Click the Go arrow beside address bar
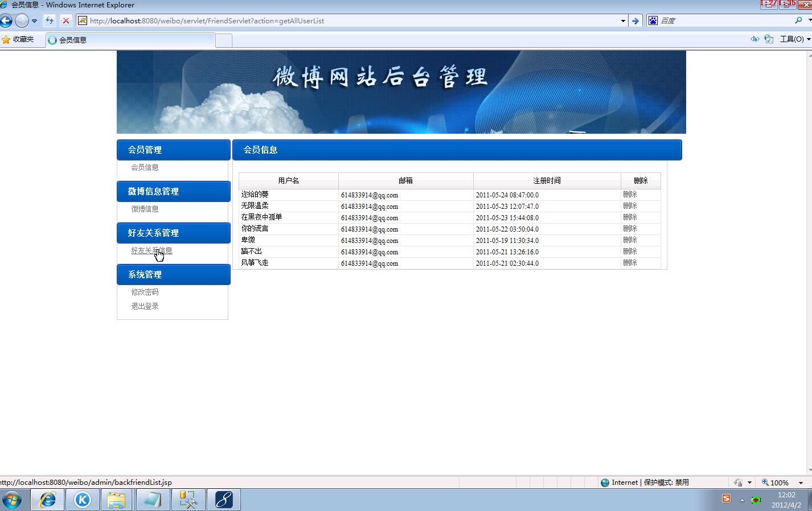Image resolution: width=812 pixels, height=511 pixels. tap(635, 20)
